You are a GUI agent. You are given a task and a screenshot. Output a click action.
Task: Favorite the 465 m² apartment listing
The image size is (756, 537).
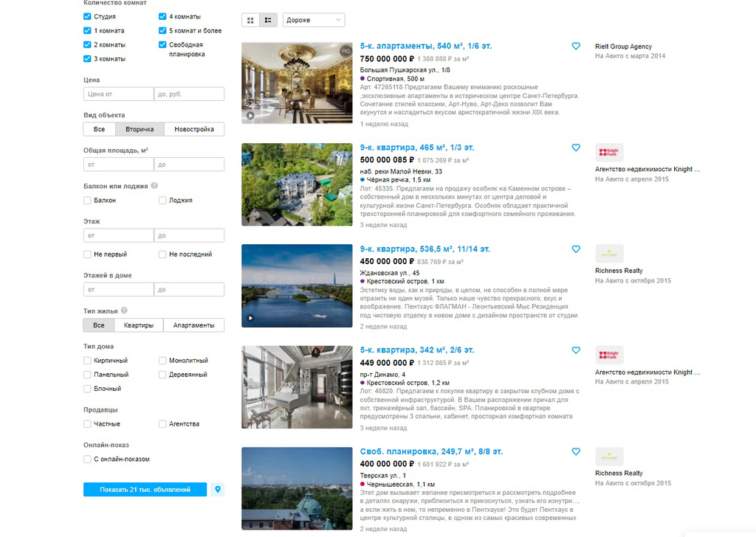click(576, 148)
